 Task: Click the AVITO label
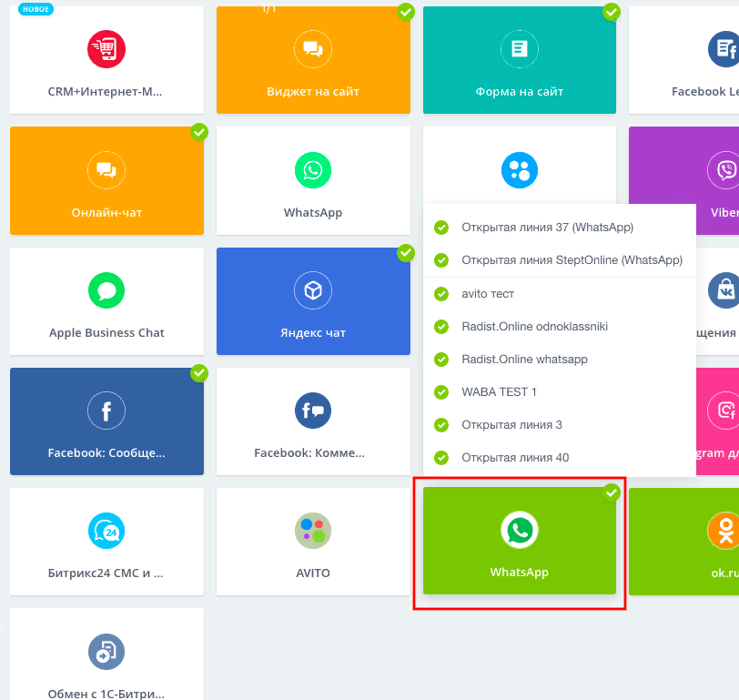click(313, 573)
